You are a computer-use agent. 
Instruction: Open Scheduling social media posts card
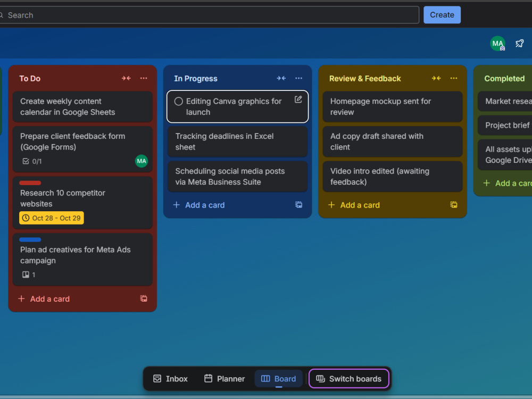[237, 177]
